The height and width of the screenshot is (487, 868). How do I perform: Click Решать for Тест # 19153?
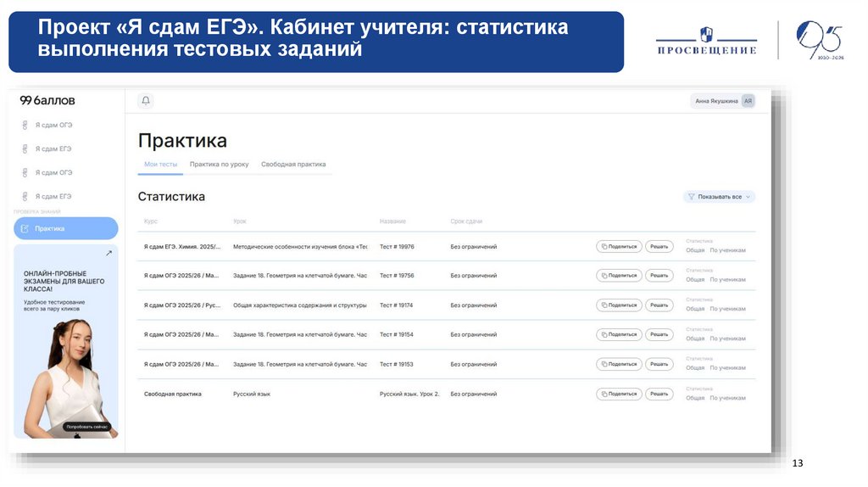(x=659, y=364)
